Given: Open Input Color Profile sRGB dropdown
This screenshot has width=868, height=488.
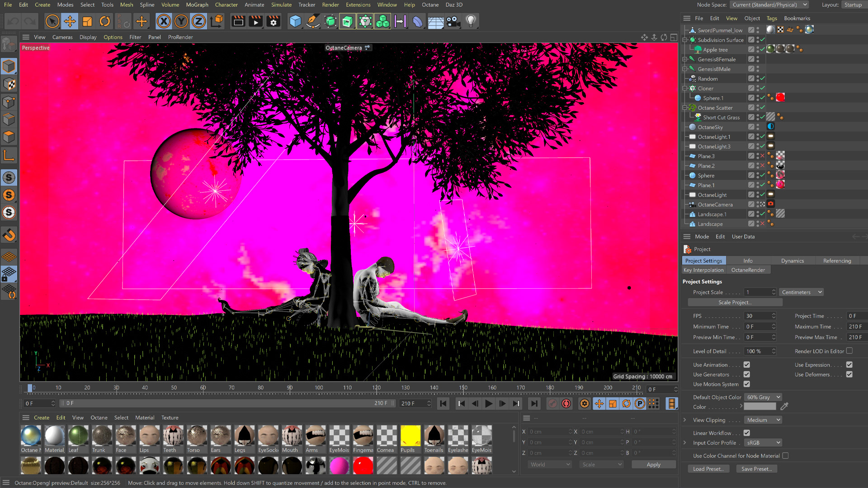Looking at the screenshot, I should 763,443.
